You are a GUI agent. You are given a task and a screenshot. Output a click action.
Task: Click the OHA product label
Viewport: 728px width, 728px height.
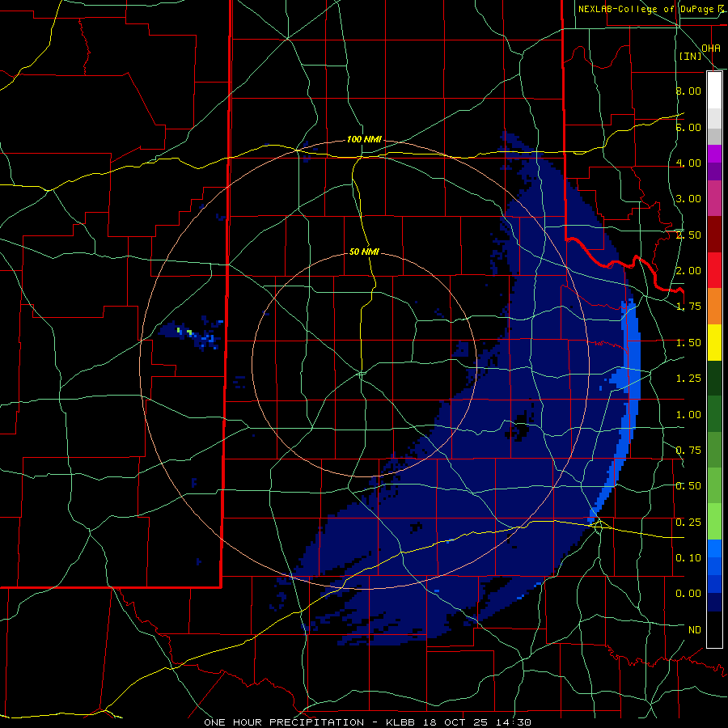point(711,48)
